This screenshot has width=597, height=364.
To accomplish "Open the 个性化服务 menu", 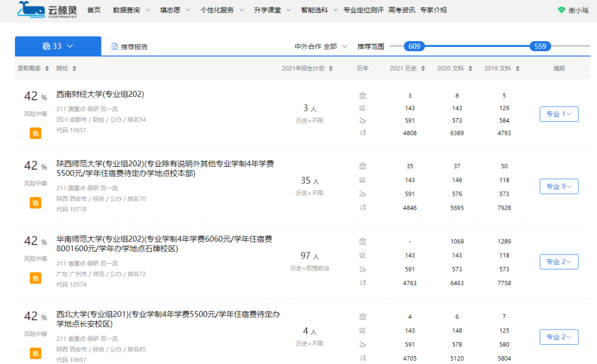I will point(222,10).
